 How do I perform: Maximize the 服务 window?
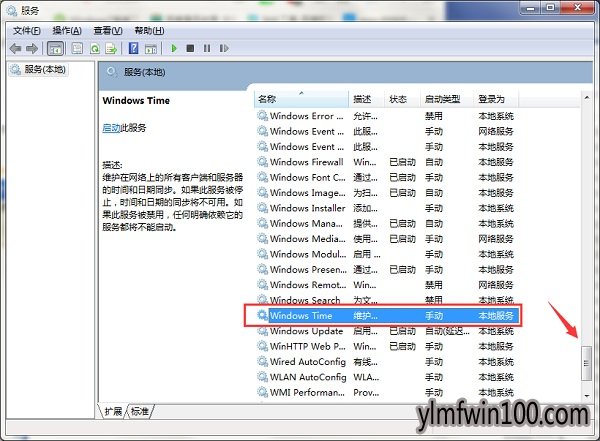click(550, 8)
